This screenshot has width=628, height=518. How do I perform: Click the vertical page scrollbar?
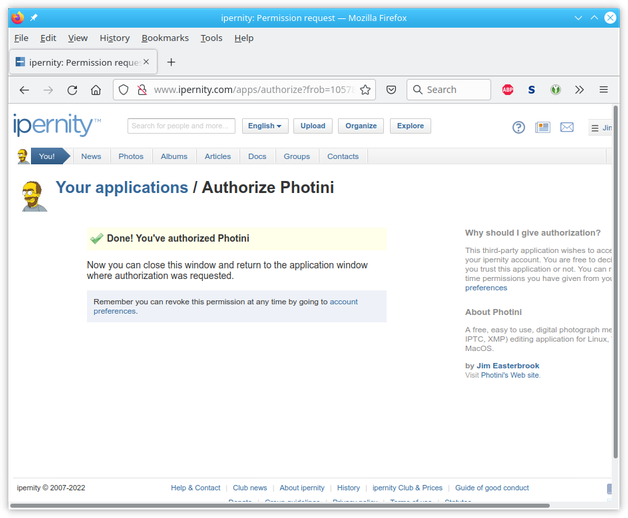[x=616, y=280]
